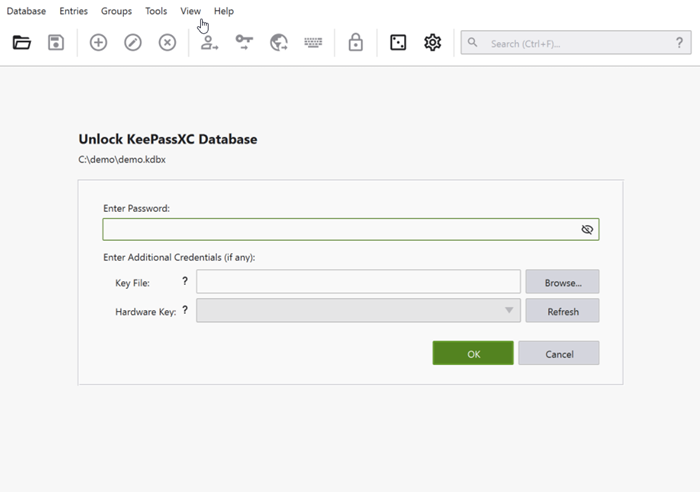Click the Copy URL globe icon
Image resolution: width=700 pixels, height=492 pixels.
(279, 43)
